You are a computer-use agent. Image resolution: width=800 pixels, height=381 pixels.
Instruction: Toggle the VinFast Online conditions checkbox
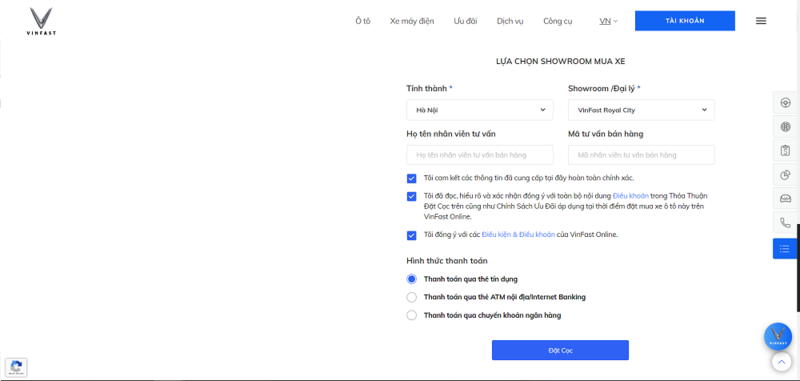point(411,235)
